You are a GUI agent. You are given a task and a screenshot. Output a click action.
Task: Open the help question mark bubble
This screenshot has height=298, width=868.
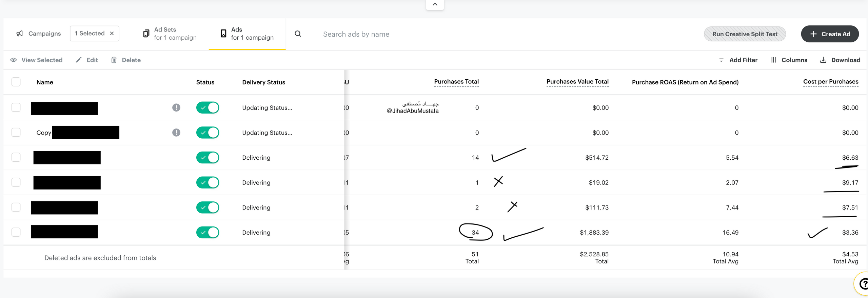coord(863,283)
